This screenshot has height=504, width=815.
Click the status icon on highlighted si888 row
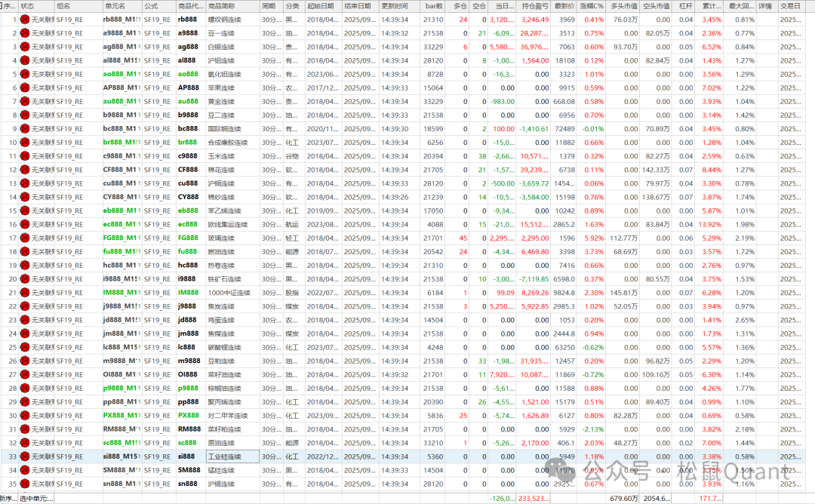tap(24, 456)
